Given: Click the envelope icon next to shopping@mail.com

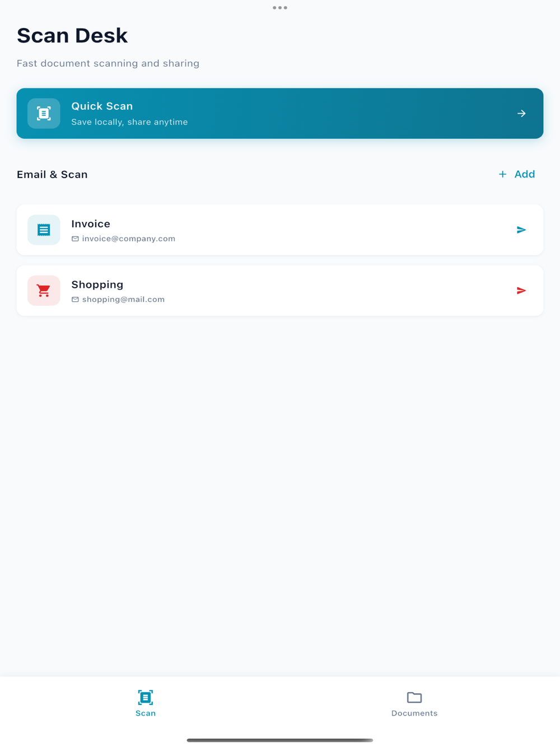Looking at the screenshot, I should (75, 300).
